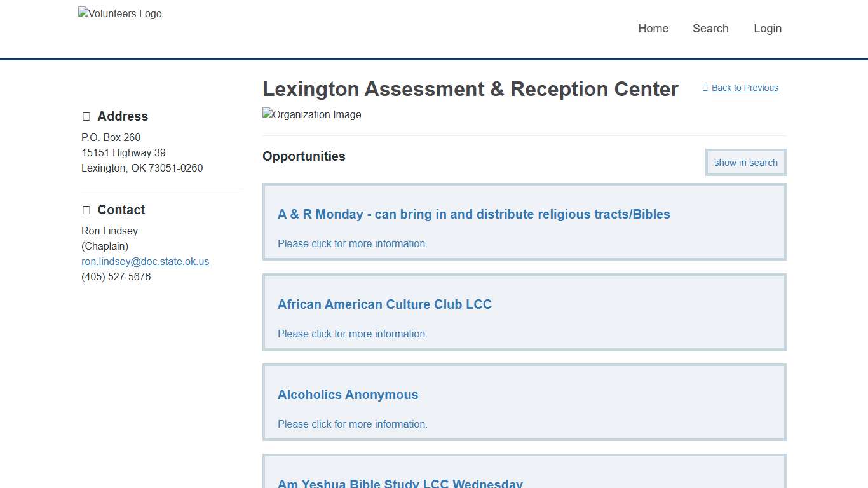Email ron.lindsey@doc.state.ok.us via the link
Image resolution: width=868 pixels, height=488 pixels.
pos(145,261)
